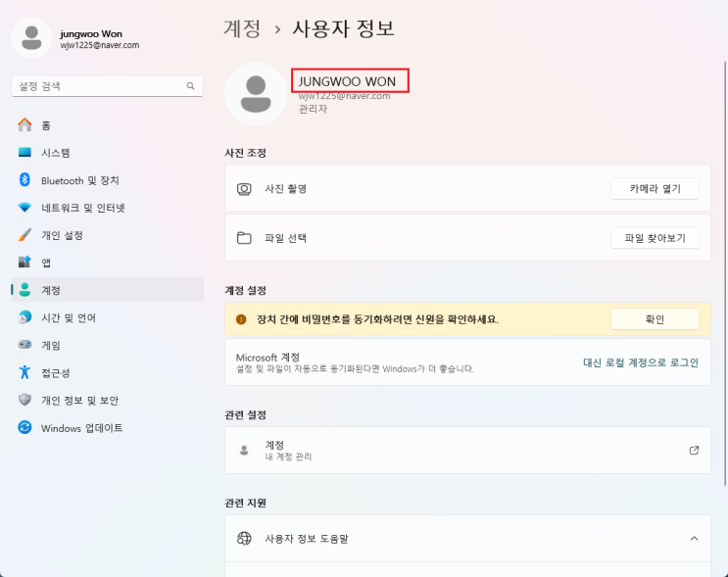The width and height of the screenshot is (728, 577).
Task: Open the 시스템 settings category
Action: 107,152
